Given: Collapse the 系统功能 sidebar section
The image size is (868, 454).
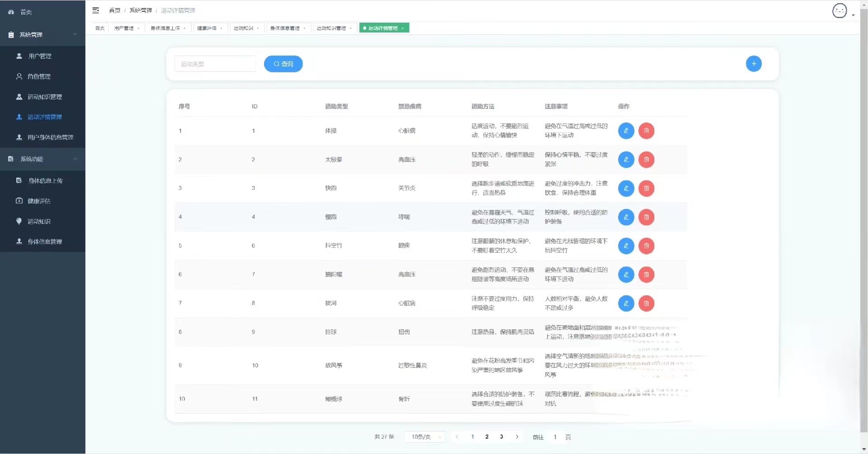Looking at the screenshot, I should (42, 159).
